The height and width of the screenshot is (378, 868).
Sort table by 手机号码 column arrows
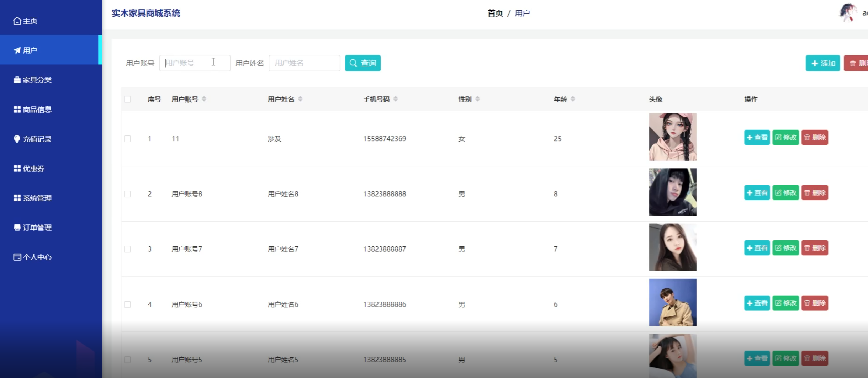coord(396,99)
